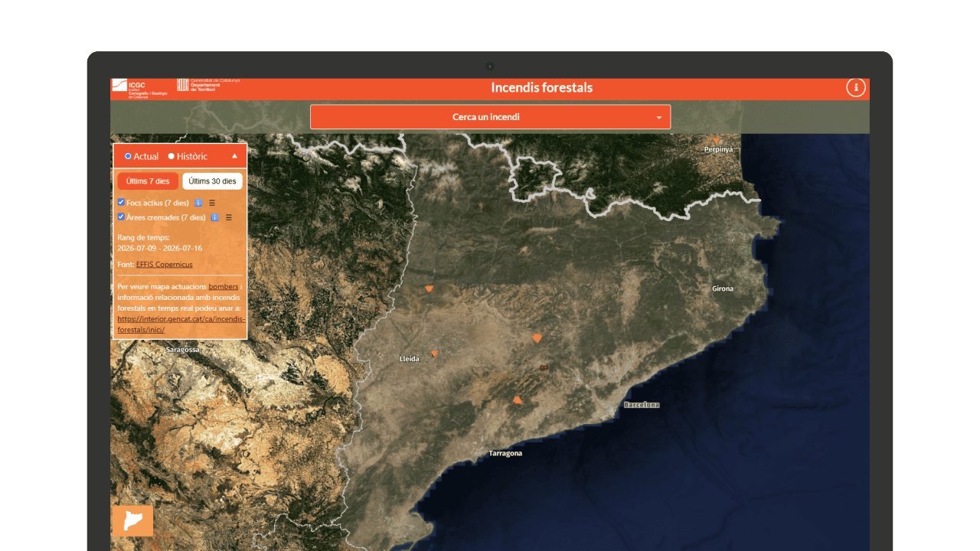The image size is (980, 551).
Task: Open the EFFIS Copernicus link
Action: tap(165, 265)
